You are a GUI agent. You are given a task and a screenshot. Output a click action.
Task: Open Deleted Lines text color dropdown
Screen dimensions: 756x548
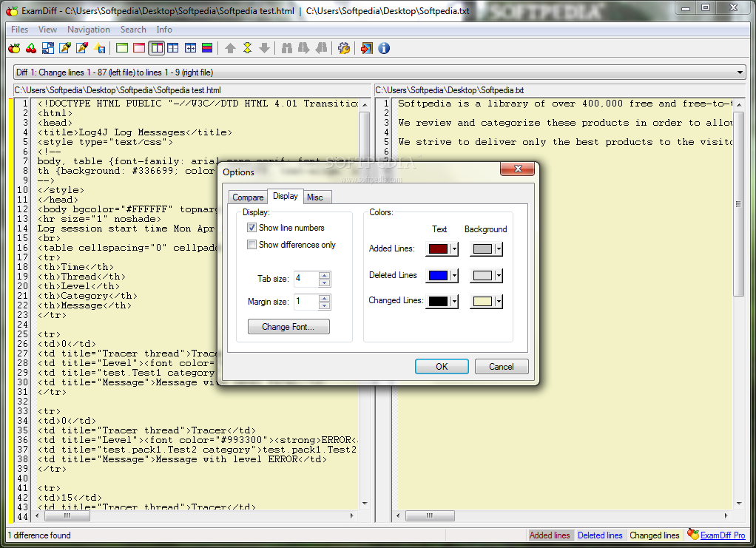(x=453, y=276)
